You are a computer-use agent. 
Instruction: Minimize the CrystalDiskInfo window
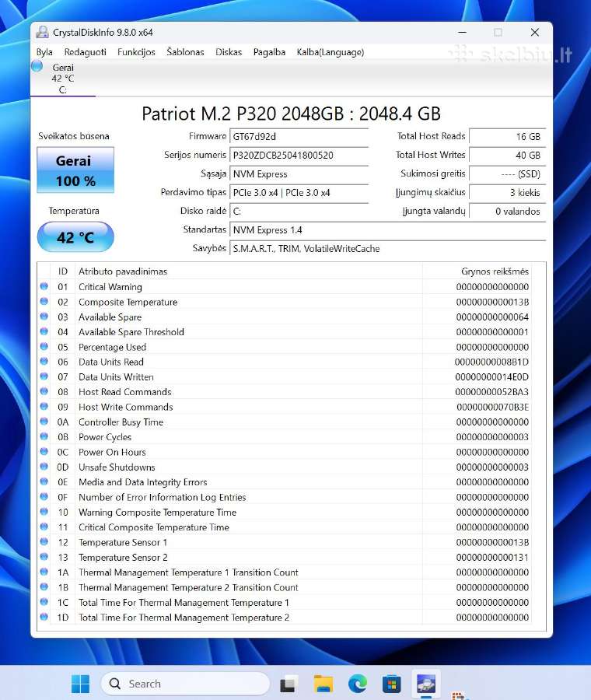point(463,32)
